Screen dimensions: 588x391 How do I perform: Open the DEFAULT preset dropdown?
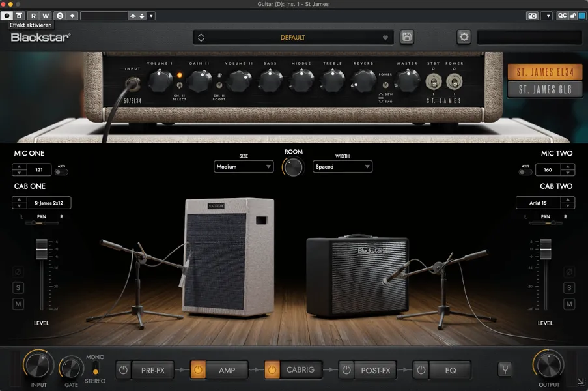[x=293, y=38]
